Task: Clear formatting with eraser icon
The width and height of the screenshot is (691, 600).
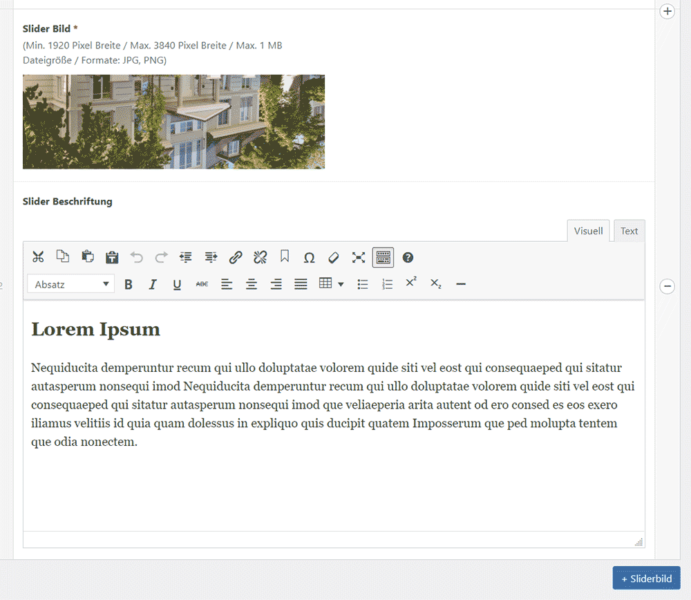Action: tap(334, 257)
